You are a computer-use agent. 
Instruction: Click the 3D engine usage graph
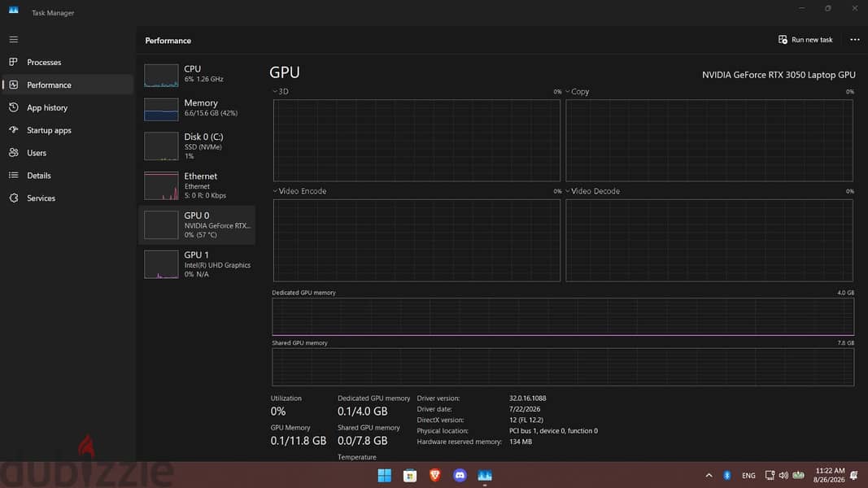(417, 141)
